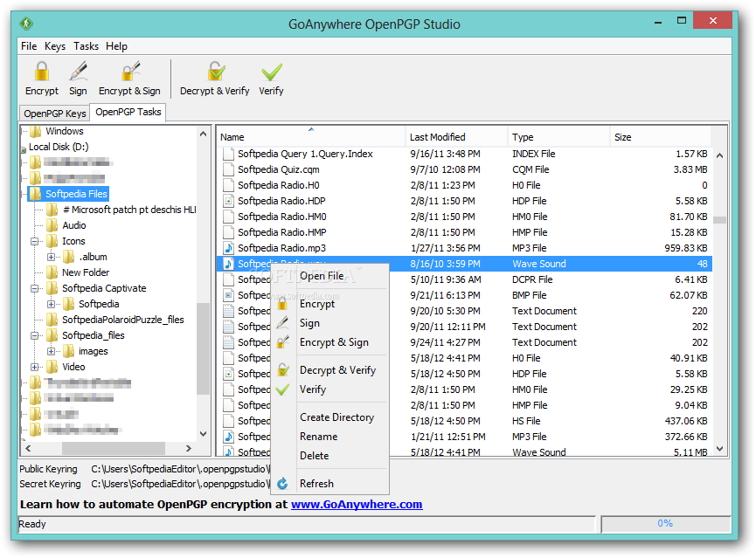Choose Open File from context menu
The height and width of the screenshot is (558, 756).
pyautogui.click(x=322, y=276)
